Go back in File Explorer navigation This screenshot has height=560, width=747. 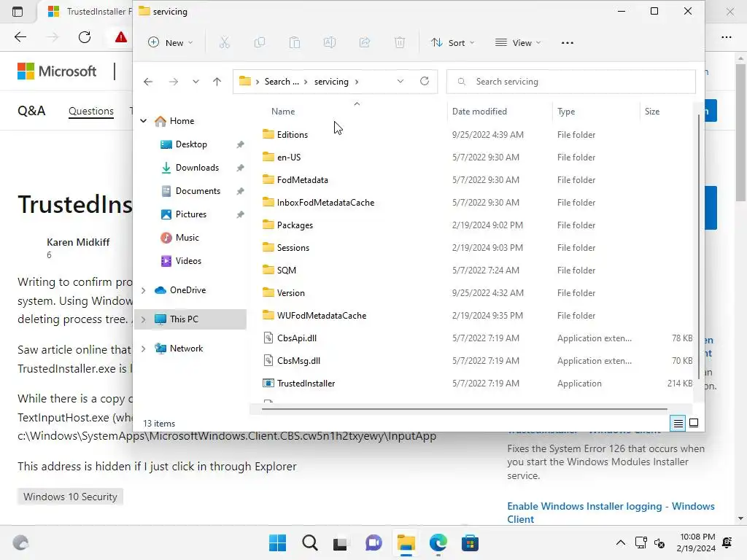click(x=148, y=82)
